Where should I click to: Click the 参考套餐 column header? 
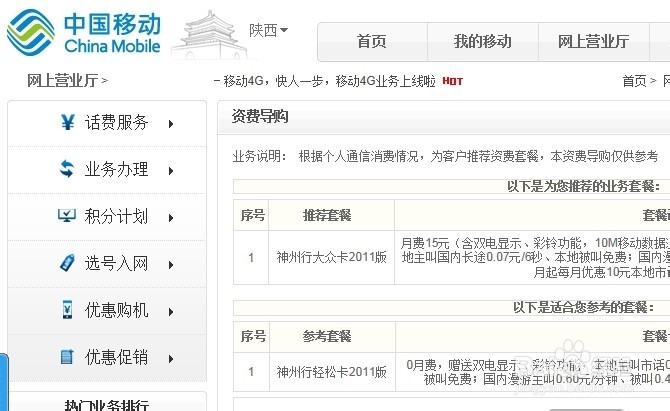(x=327, y=337)
